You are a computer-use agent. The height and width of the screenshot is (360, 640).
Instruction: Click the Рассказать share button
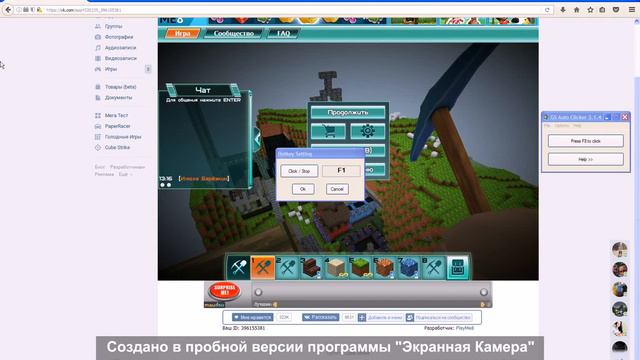(x=320, y=317)
